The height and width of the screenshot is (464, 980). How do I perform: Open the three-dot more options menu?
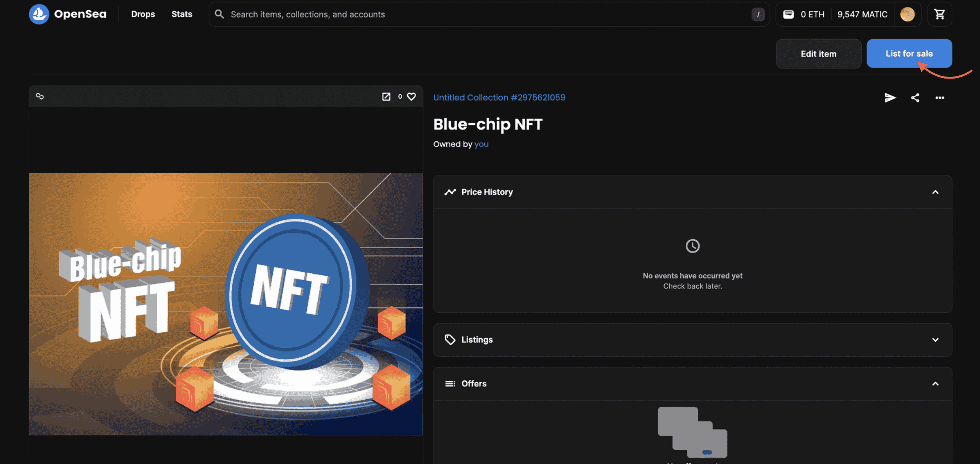click(x=939, y=98)
